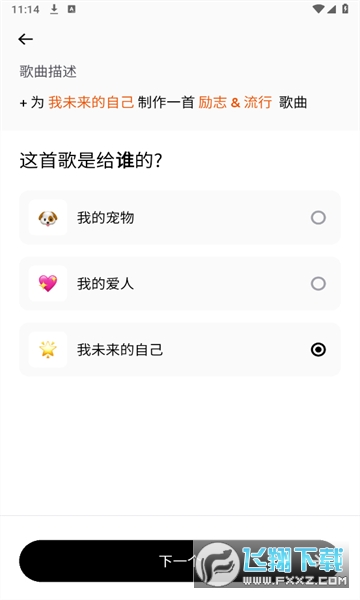Edit the orange 我未来的自己 recipient tag
This screenshot has width=360, height=600.
(91, 102)
